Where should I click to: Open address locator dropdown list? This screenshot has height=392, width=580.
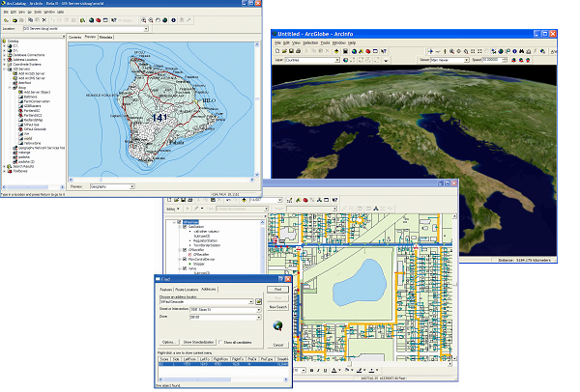[x=249, y=302]
